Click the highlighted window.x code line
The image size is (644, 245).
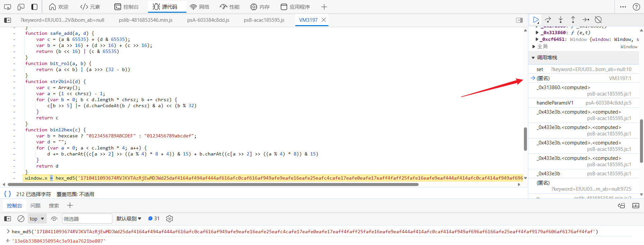(x=273, y=178)
